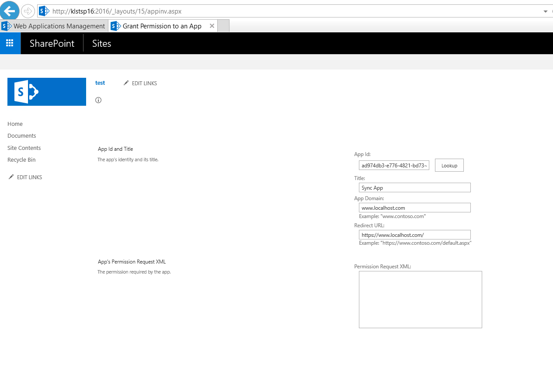Open Site Contents in left navigation
Image resolution: width=553 pixels, height=392 pixels.
pyautogui.click(x=24, y=148)
